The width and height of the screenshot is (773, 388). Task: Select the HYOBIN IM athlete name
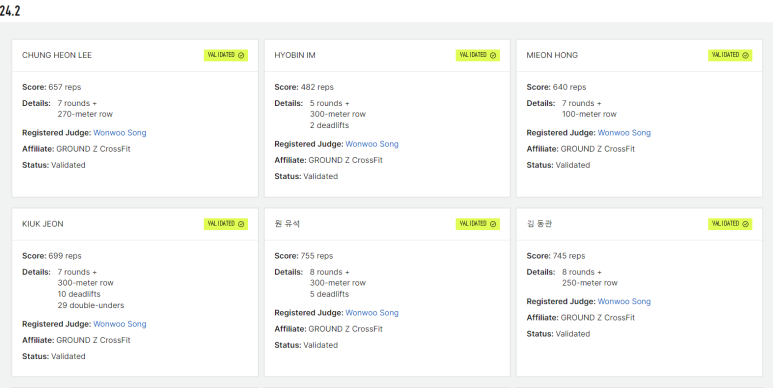pos(295,55)
